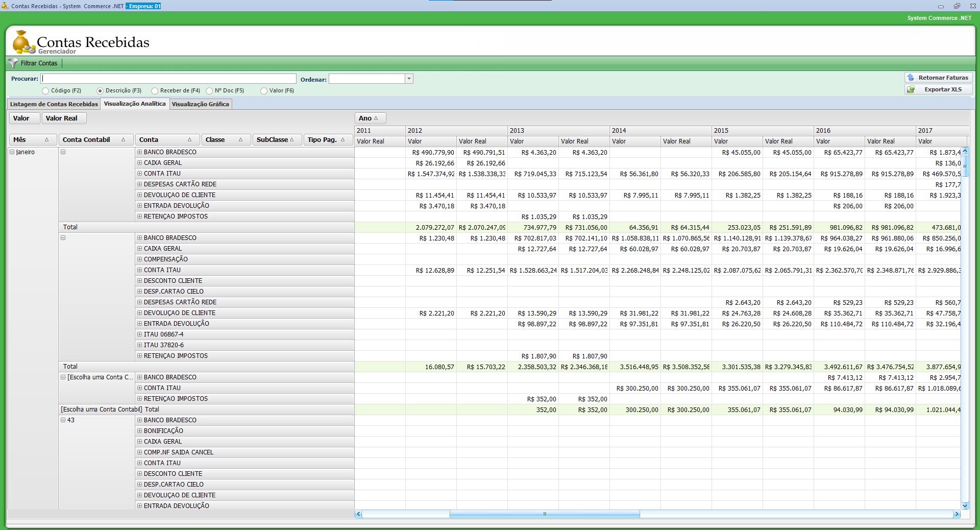Select the Valor (F6) radio button
The width and height of the screenshot is (980, 530).
coord(264,91)
